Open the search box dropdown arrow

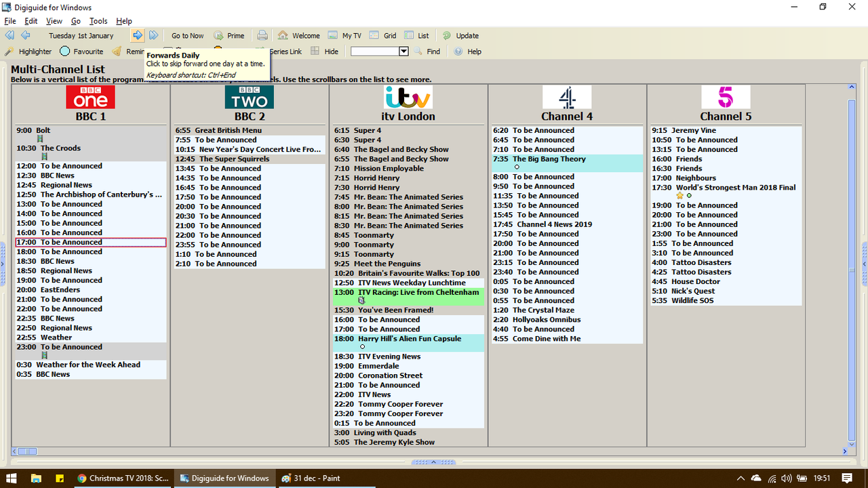click(403, 52)
